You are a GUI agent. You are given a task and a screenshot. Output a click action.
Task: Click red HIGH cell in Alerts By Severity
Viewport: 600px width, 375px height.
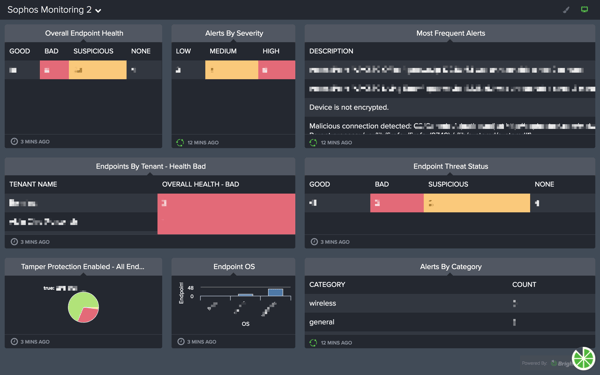click(277, 70)
